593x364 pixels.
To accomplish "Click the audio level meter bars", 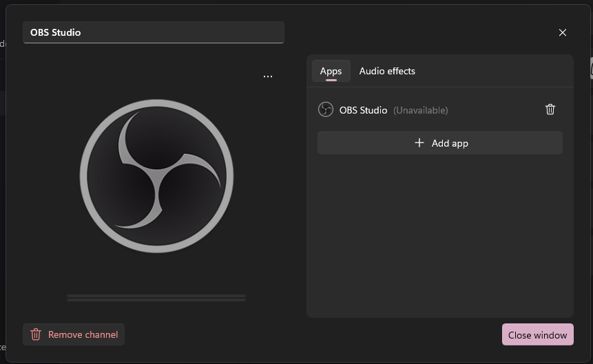I will 156,298.
